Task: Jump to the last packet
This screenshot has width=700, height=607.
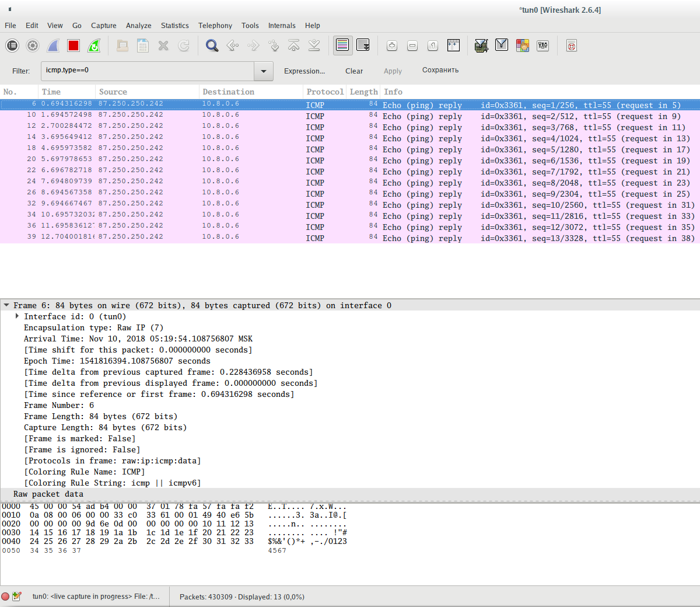Action: (314, 46)
